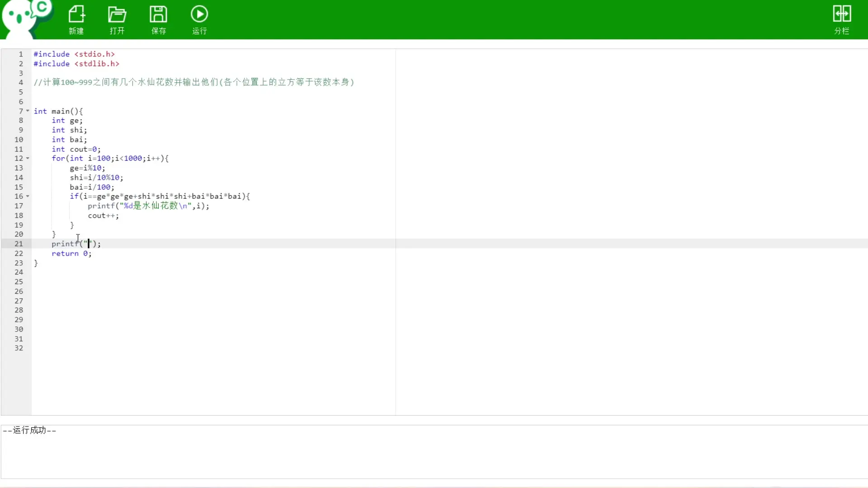The width and height of the screenshot is (868, 488).
Task: Run the program with the 运行 button
Action: (199, 19)
